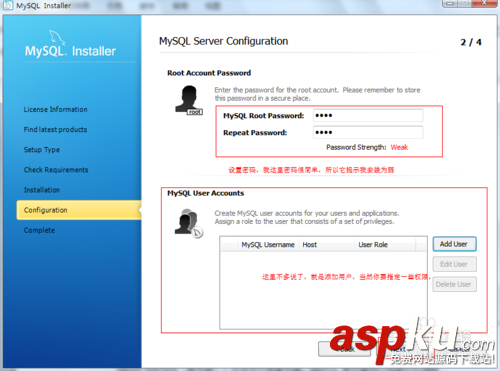Click the Root Account Password heading
Screen dimensions: 500x371
tap(209, 73)
